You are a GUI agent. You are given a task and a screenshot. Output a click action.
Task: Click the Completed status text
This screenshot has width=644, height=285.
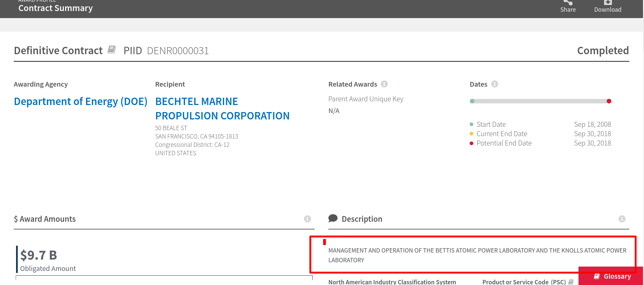click(x=603, y=51)
